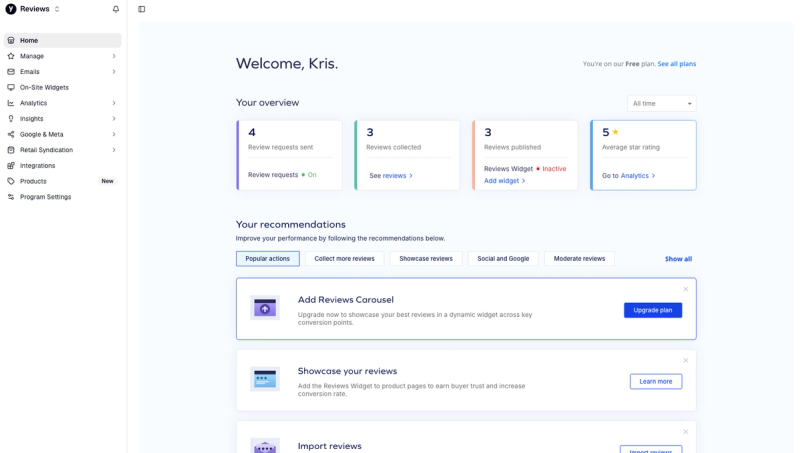
Task: Click the Import reviews thumbnail icon
Action: tap(265, 446)
